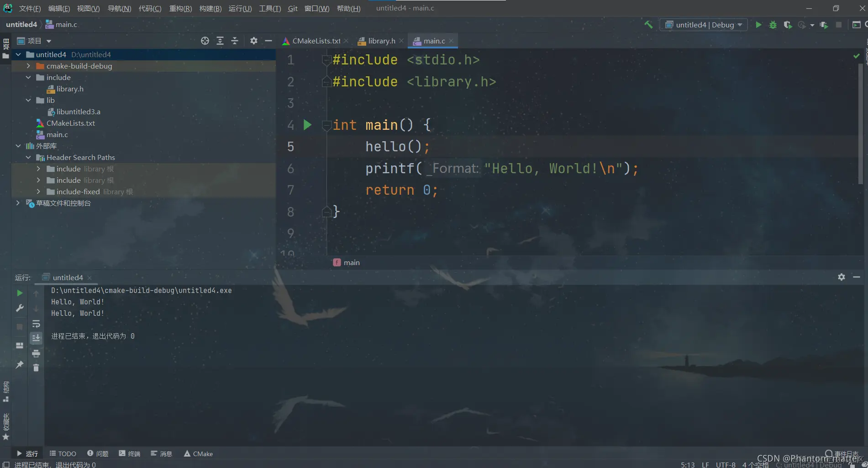Screen dimensions: 868x468
Task: Collapse the lib folder
Action: click(28, 100)
